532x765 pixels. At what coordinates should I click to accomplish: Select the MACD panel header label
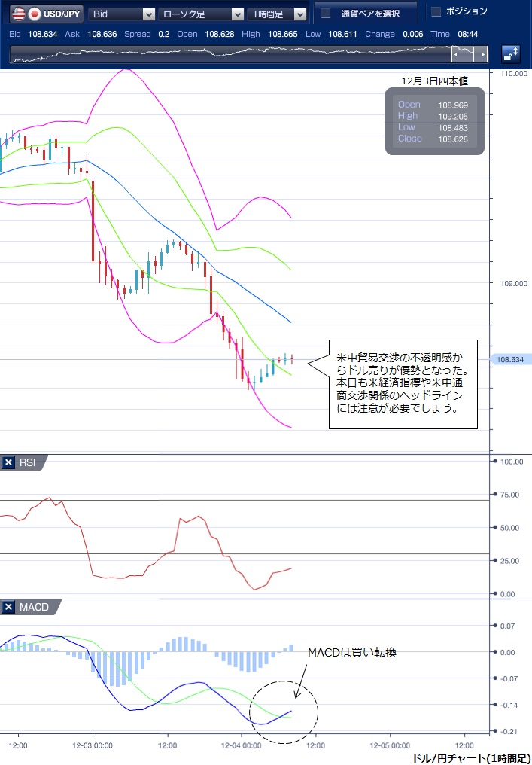tap(33, 608)
